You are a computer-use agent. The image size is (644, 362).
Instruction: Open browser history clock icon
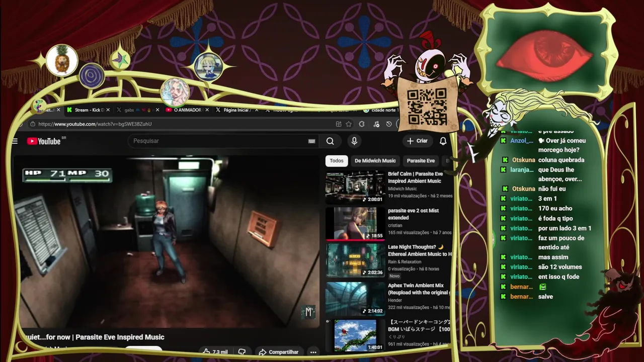click(x=389, y=124)
